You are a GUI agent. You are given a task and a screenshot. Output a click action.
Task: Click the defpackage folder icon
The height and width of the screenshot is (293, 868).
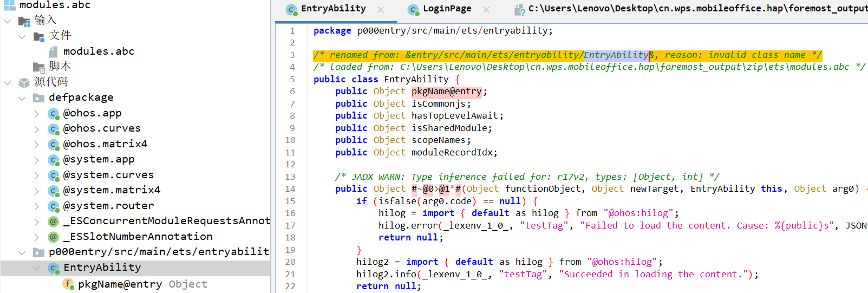click(39, 98)
